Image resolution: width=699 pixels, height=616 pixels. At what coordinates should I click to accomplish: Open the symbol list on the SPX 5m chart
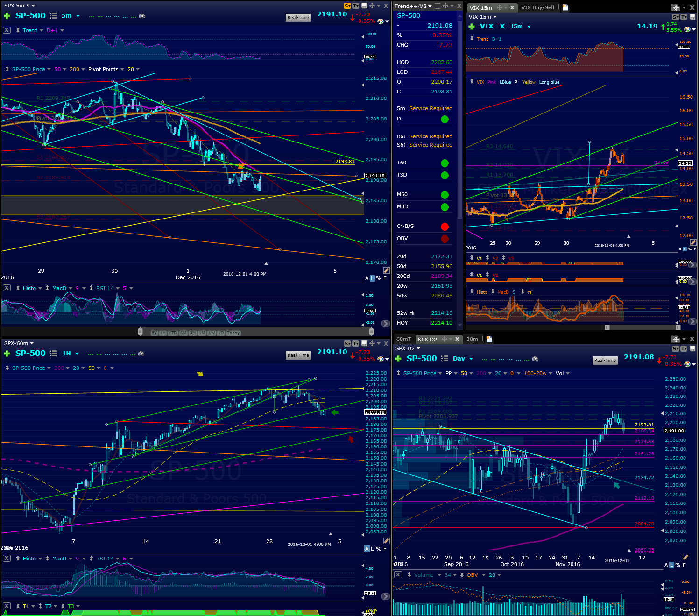[54, 16]
